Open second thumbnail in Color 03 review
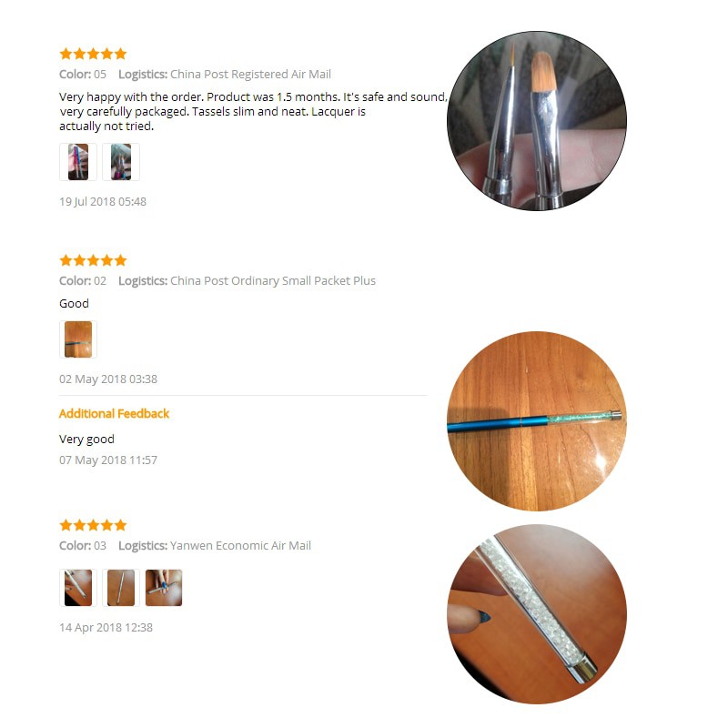The width and height of the screenshot is (728, 728). (121, 588)
